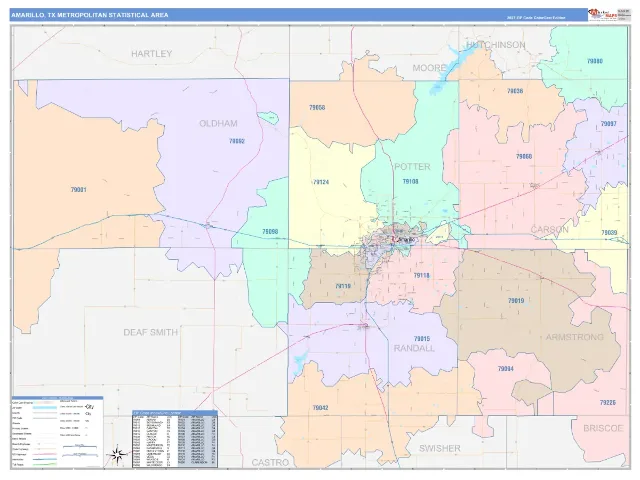Viewport: 640px width, 480px height.
Task: Click ZIP code 79001 label
Action: coord(78,190)
